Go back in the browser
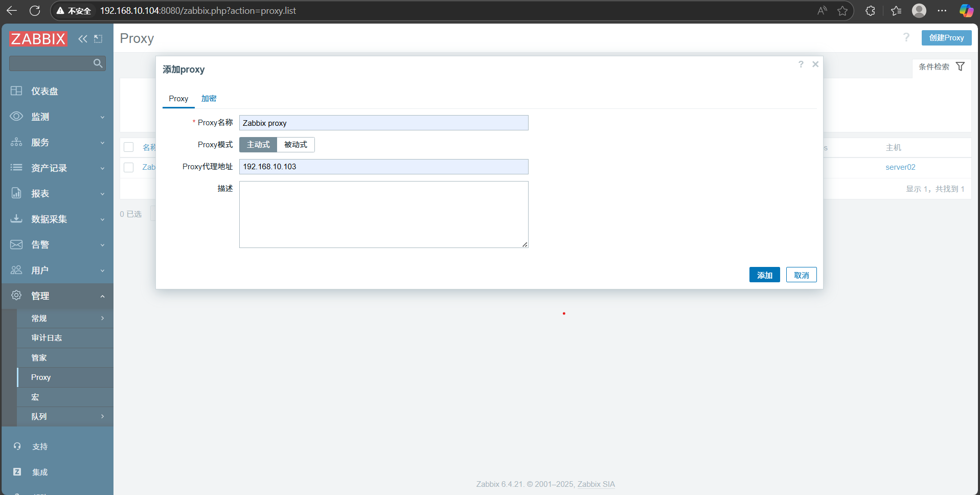This screenshot has height=495, width=980. [11, 11]
